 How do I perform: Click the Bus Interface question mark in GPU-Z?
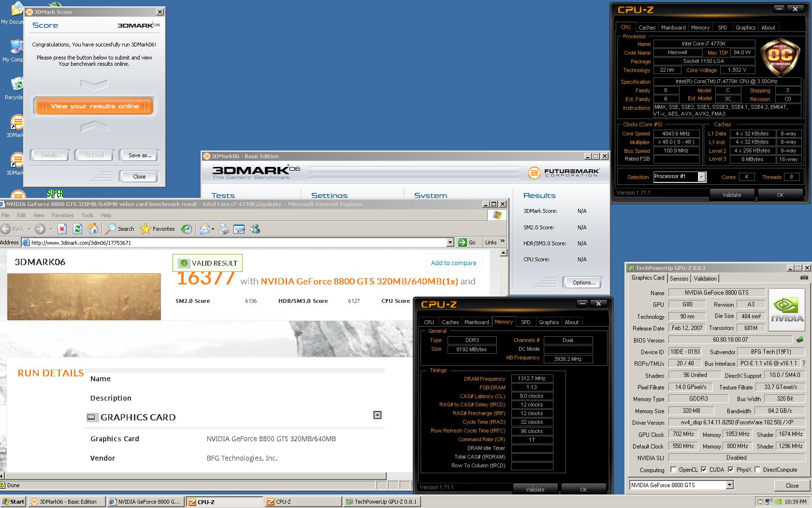(804, 363)
